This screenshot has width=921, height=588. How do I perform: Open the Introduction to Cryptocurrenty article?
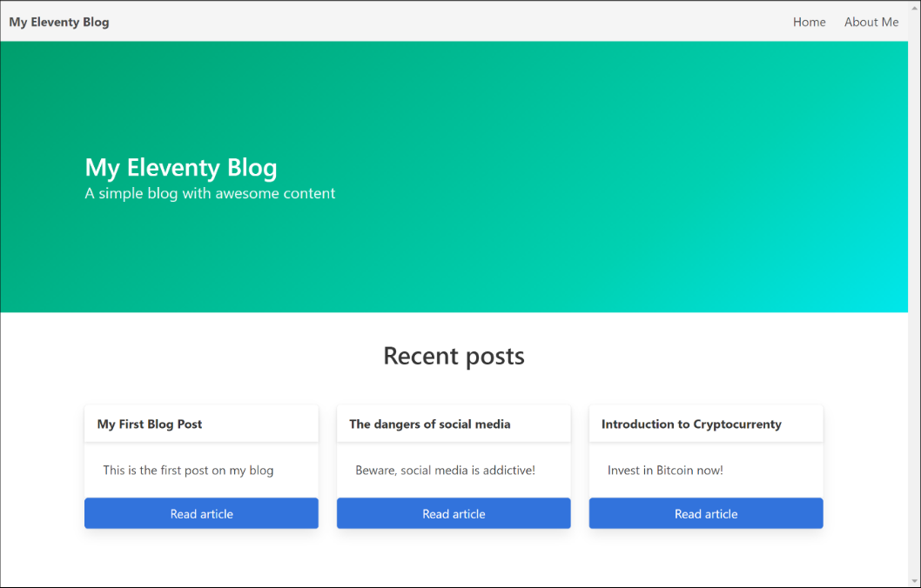[705, 513]
